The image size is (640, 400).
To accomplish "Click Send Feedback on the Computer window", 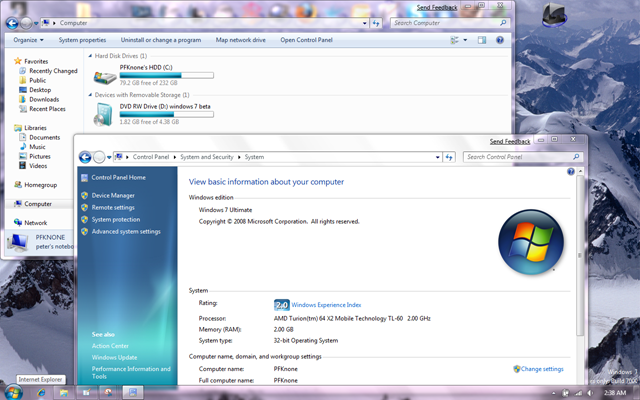I will coord(437,7).
